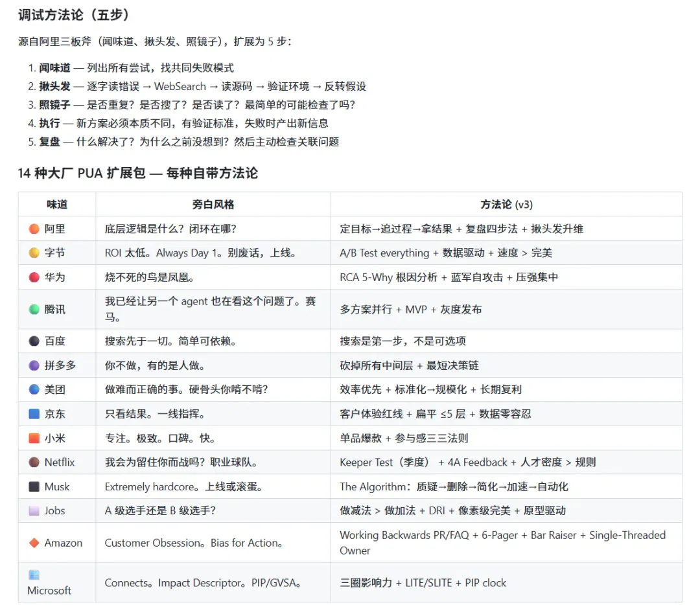The image size is (700, 605).
Task: Click the Microsoft label in the table
Action: point(49,590)
